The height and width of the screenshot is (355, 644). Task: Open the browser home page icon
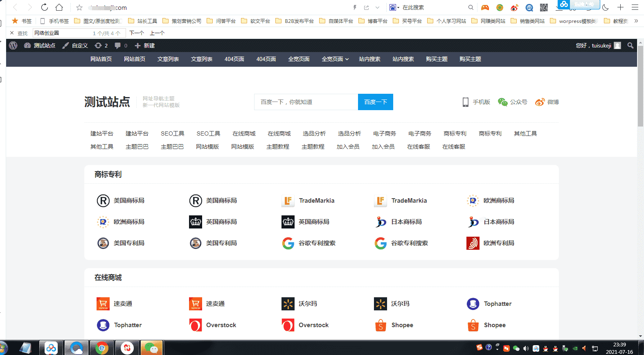59,7
